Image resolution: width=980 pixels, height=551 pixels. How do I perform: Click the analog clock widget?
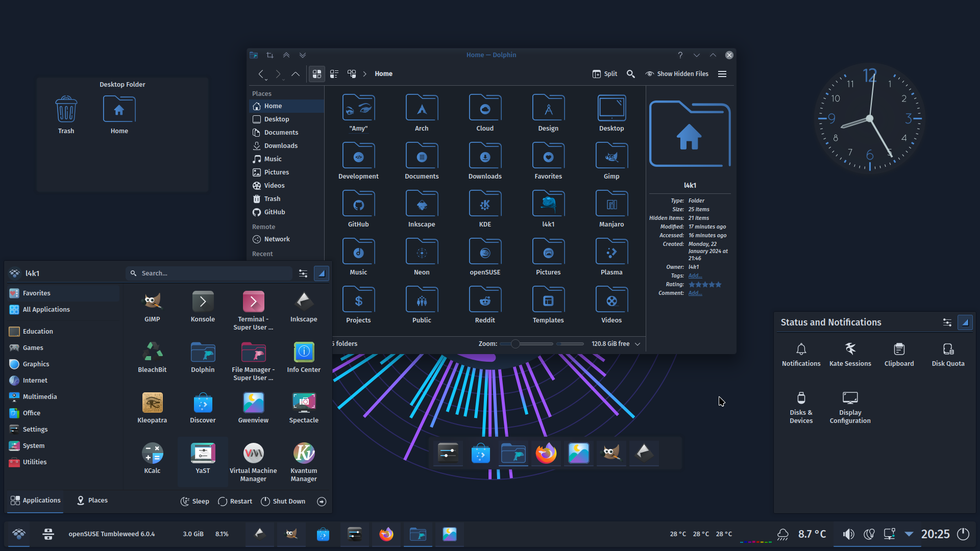click(x=870, y=118)
